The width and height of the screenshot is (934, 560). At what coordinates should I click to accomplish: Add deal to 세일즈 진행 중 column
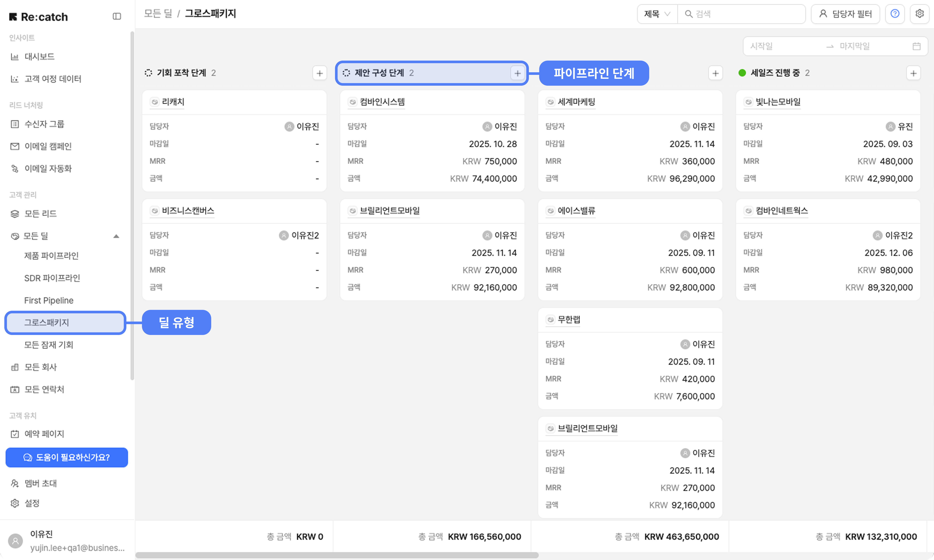(913, 73)
